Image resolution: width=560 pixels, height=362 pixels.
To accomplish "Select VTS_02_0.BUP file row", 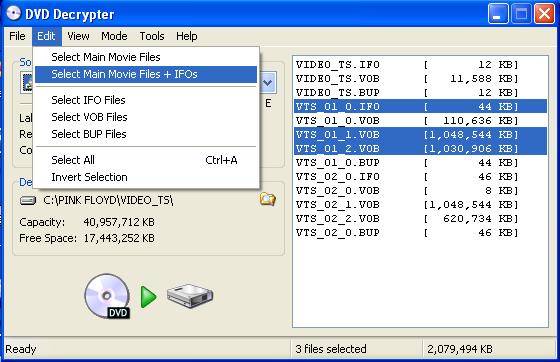I will coord(420,233).
